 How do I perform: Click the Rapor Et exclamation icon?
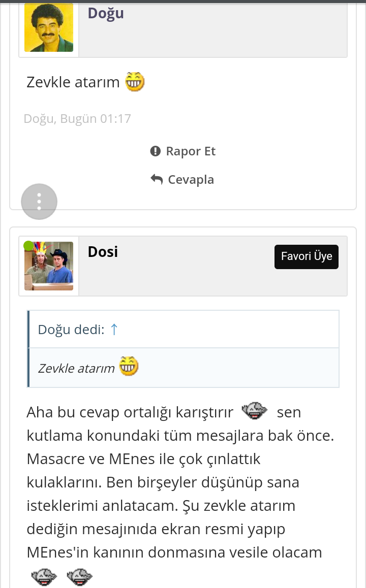(x=156, y=151)
